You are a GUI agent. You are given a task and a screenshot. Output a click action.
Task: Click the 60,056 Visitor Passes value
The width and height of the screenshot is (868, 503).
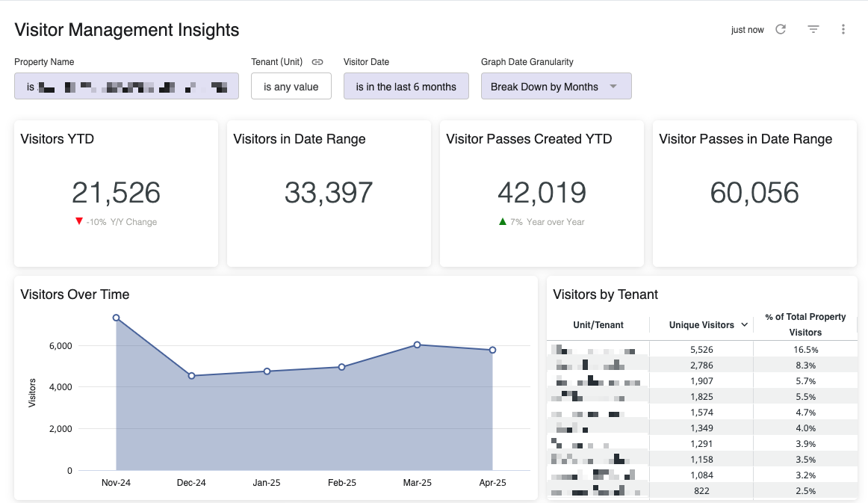[x=754, y=193]
